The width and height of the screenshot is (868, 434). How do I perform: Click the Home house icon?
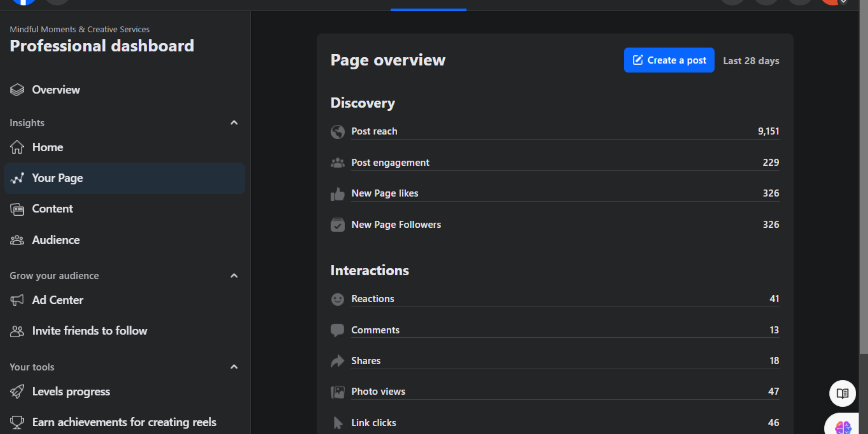point(17,147)
